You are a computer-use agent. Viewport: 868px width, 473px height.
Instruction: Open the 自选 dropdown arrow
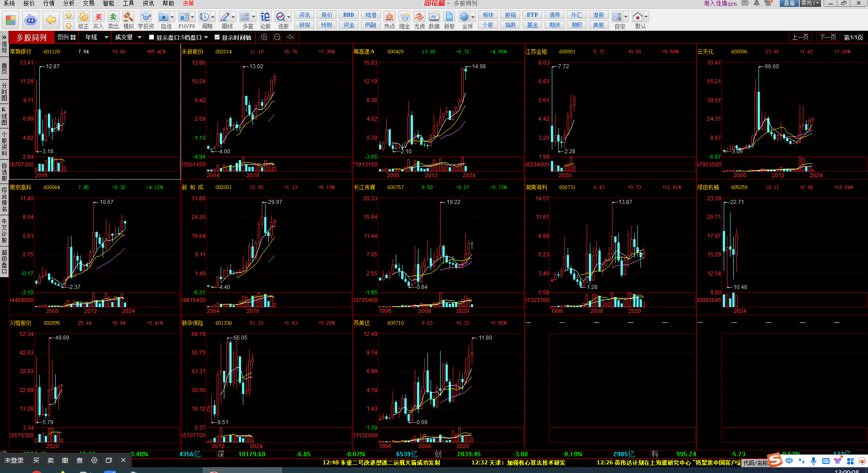tap(172, 17)
